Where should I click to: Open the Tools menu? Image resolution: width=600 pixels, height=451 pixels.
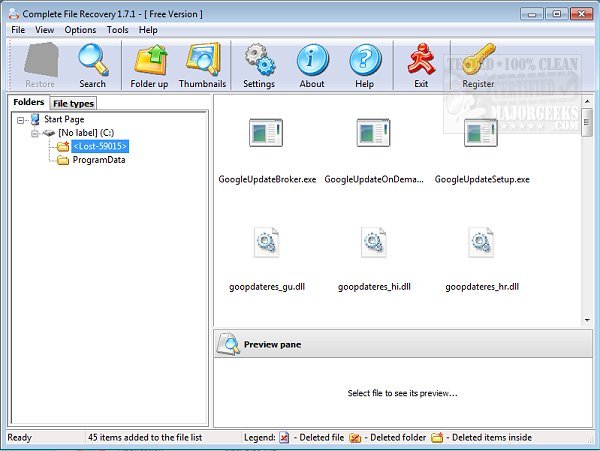[x=117, y=30]
